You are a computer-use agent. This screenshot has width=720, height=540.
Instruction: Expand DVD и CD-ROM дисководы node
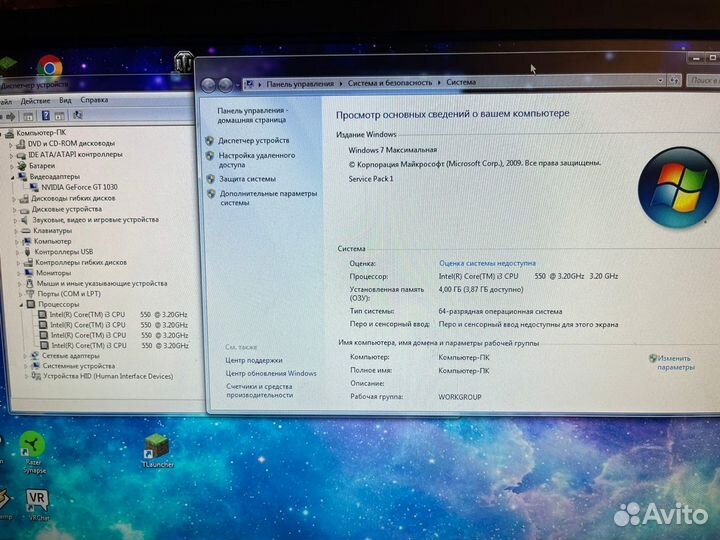point(11,144)
